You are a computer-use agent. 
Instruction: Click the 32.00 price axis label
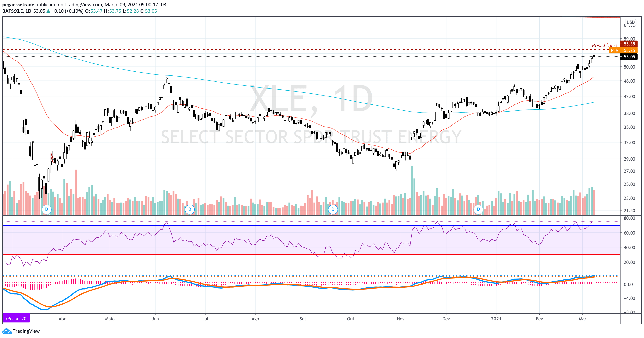629,142
